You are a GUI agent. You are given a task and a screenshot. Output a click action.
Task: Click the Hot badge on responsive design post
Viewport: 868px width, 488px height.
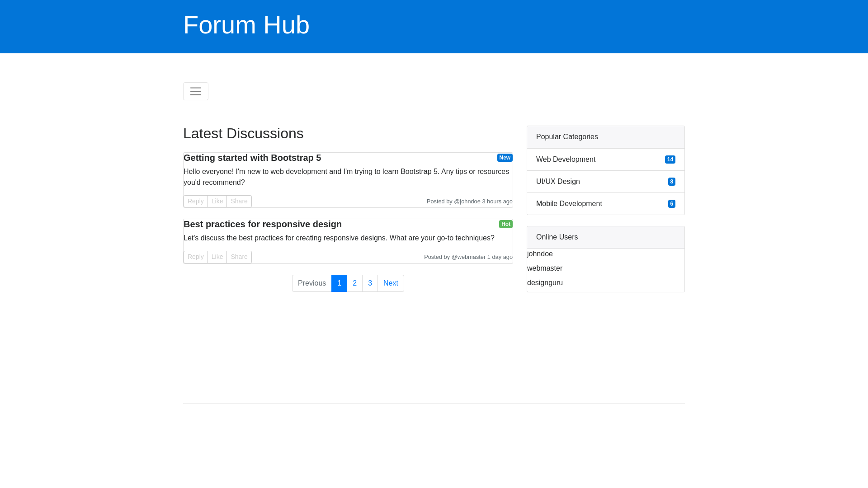(505, 224)
